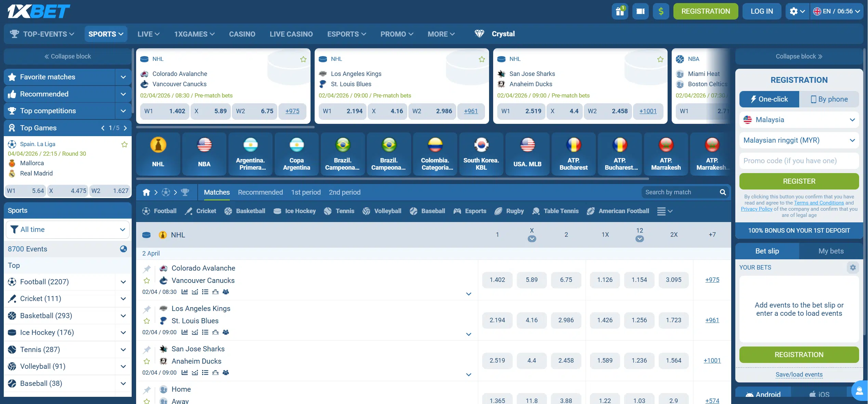
Task: Click the green dollar payments icon in header
Action: tap(661, 11)
